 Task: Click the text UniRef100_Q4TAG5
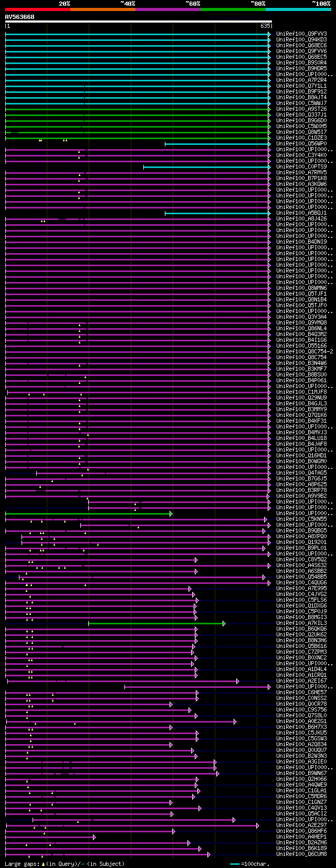[x=301, y=473]
